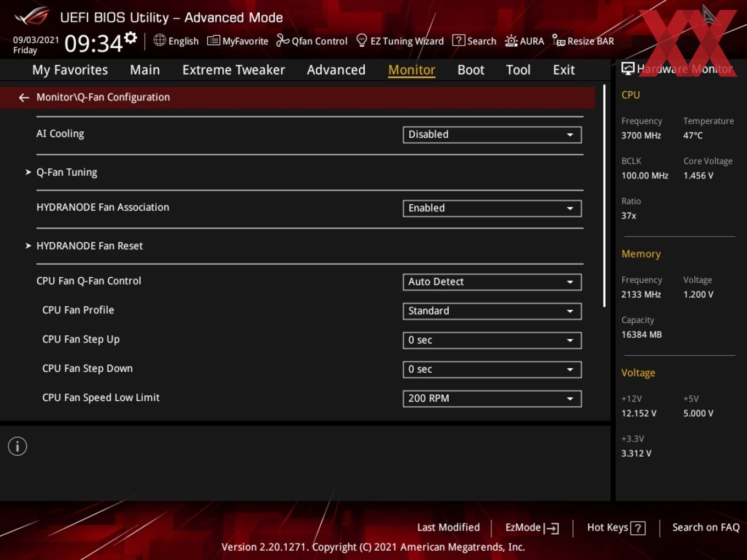Select CPU Fan Profile label

pos(78,310)
